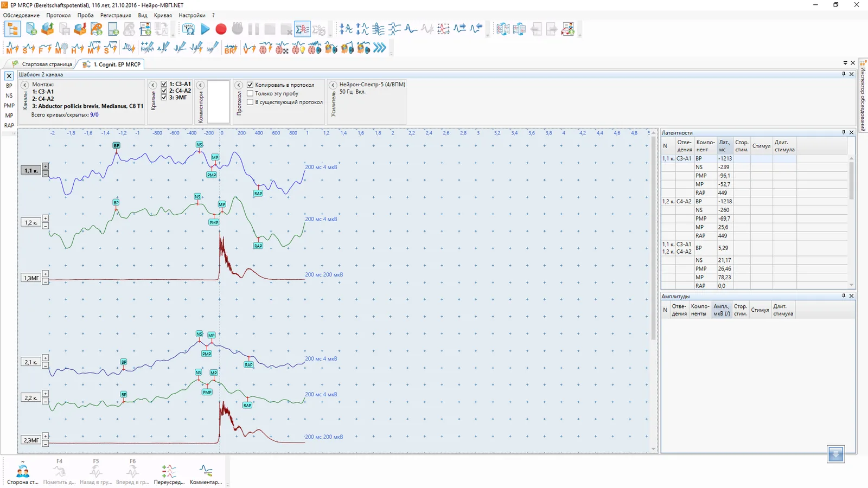Switch to Стартовая страница tab
Viewport: 868px width, 488px height.
(42, 64)
